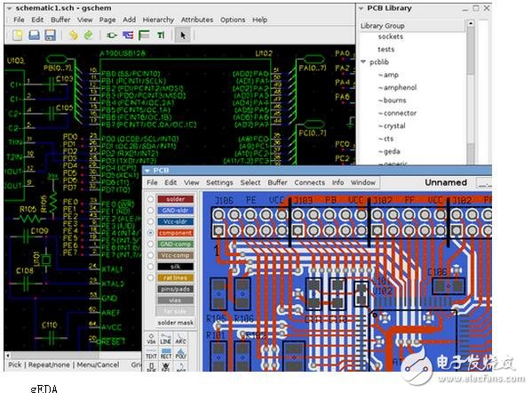
Task: Open the Options menu in gschem
Action: point(233,20)
